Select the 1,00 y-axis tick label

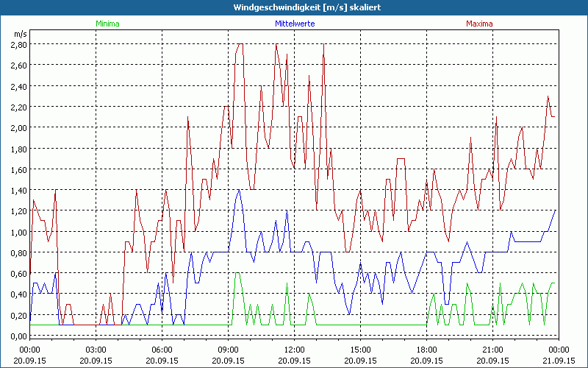coord(18,233)
